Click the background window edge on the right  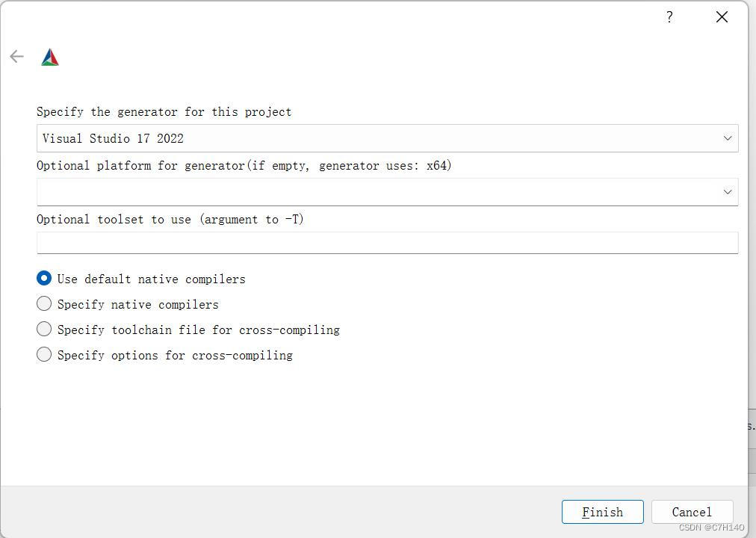(x=751, y=426)
